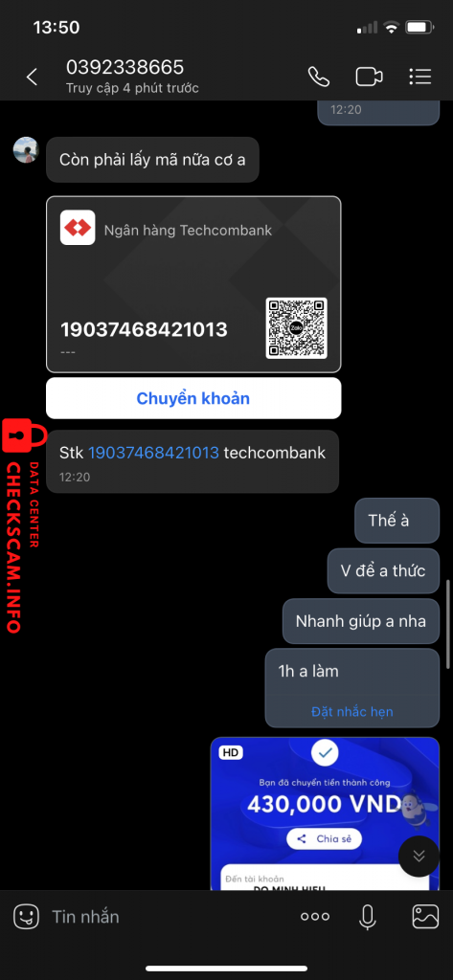Go back using the back arrow
453x980 pixels.
(32, 77)
